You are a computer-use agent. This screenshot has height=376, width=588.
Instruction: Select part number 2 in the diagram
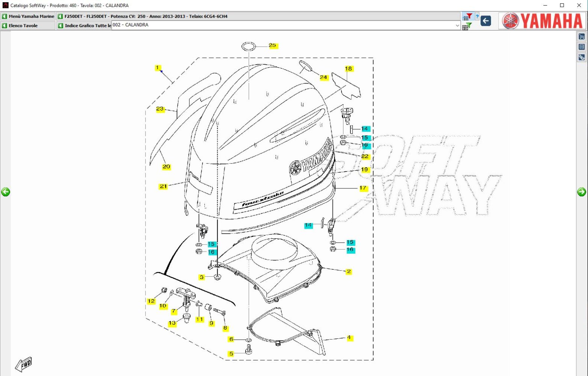349,271
